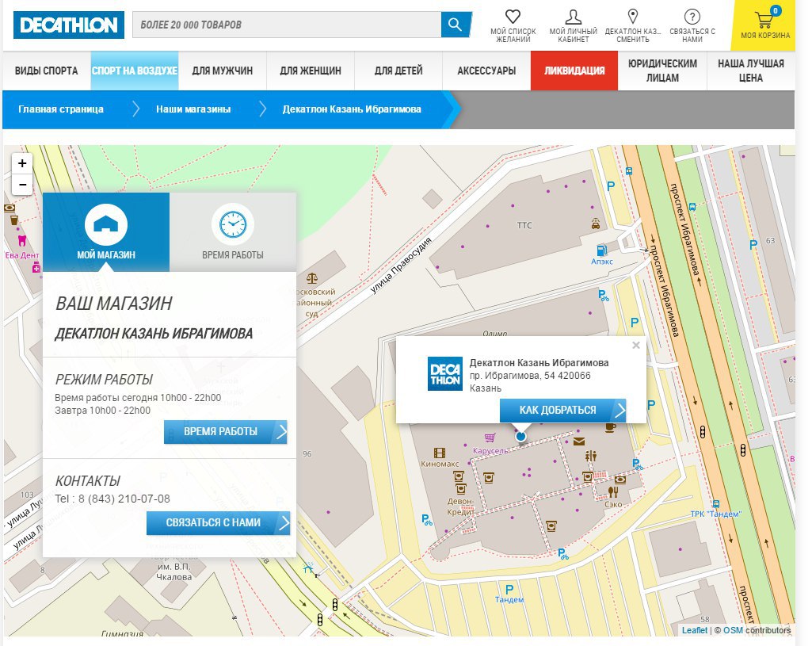Click the Decathlon logo in the header
Viewport: 812px width, 646px height.
69,25
